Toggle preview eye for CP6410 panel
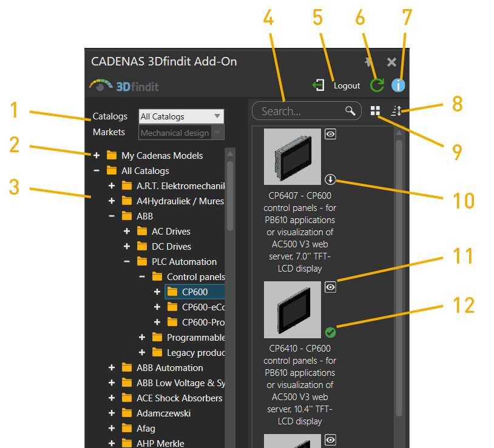This screenshot has width=494, height=448. click(330, 287)
